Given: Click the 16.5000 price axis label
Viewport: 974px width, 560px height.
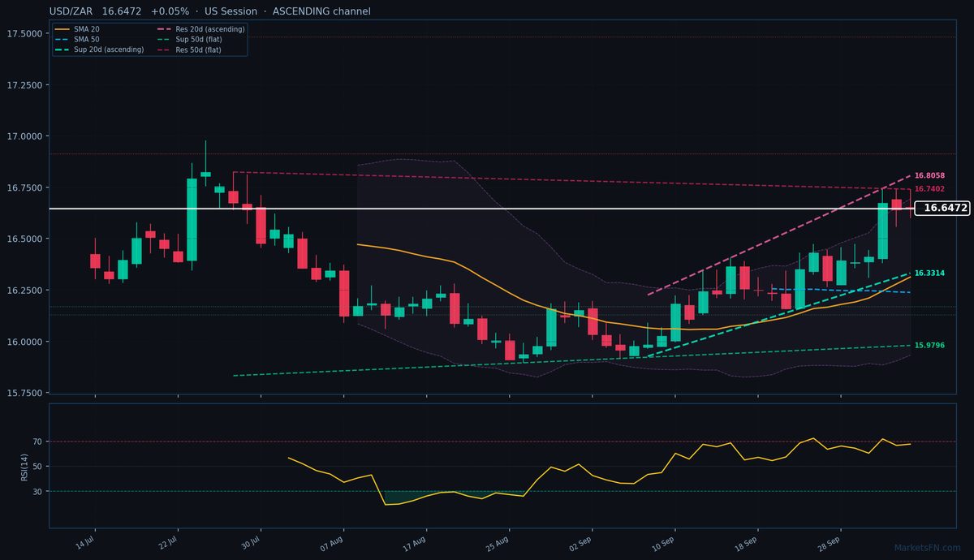Looking at the screenshot, I should (x=24, y=239).
